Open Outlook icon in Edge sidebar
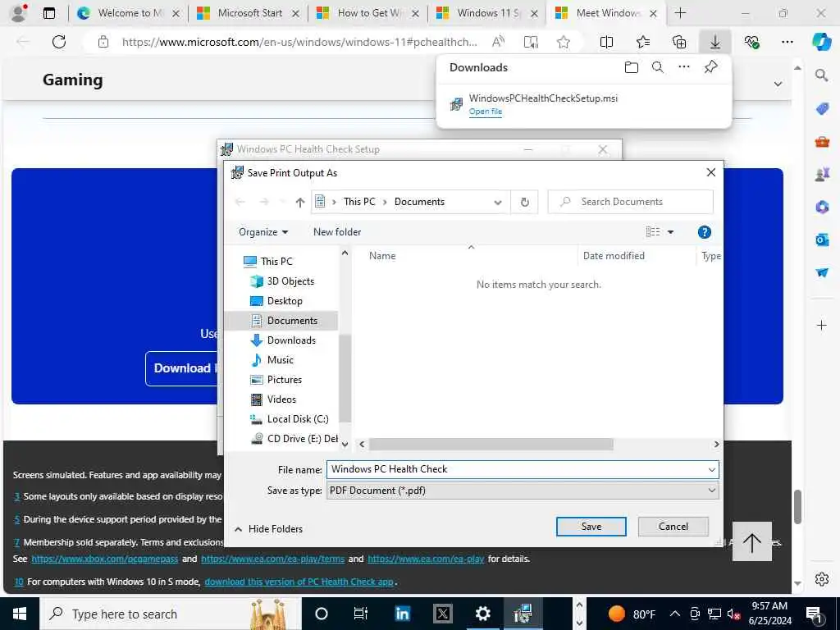The image size is (840, 630). pyautogui.click(x=822, y=240)
